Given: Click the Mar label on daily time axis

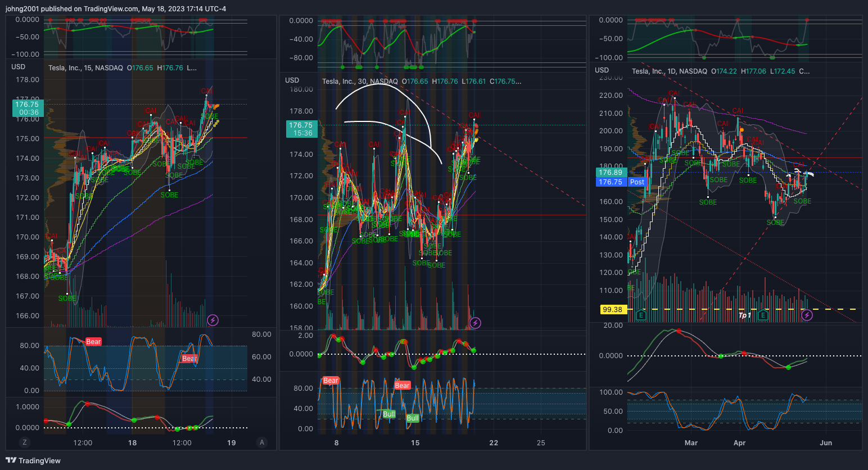Looking at the screenshot, I should (x=691, y=443).
